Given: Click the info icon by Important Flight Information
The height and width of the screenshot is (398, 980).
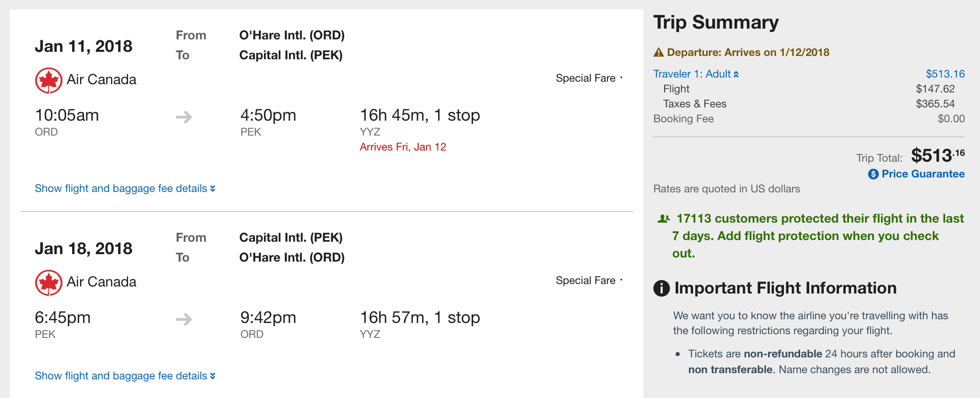Looking at the screenshot, I should coord(661,288).
